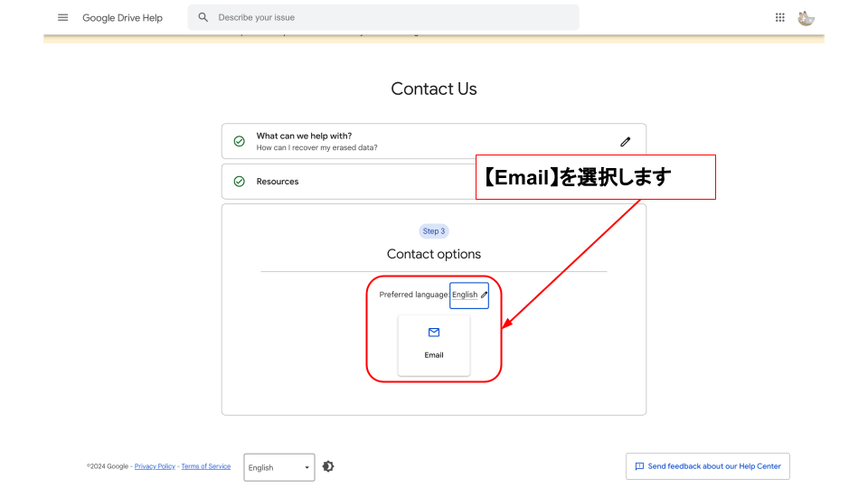This screenshot has width=868, height=488.
Task: Click checkmark next to 'What can we help with?'
Action: pos(240,142)
